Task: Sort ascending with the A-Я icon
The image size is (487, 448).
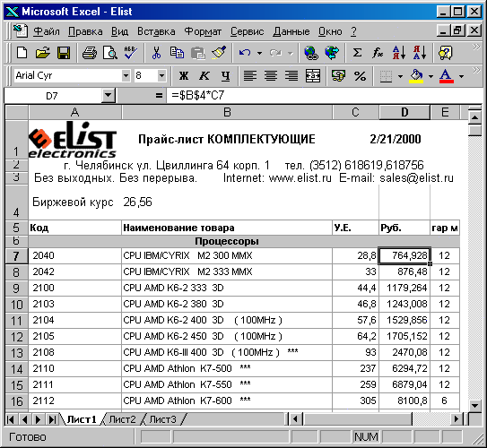Action: click(399, 53)
